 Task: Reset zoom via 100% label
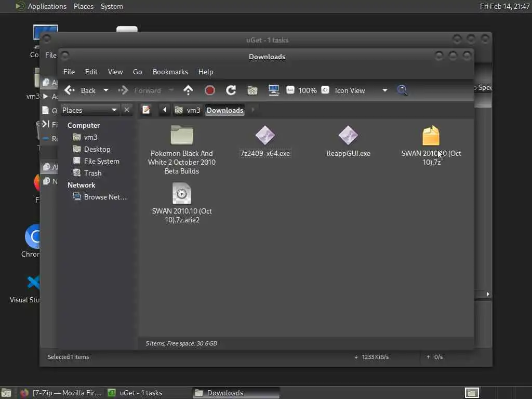(x=308, y=90)
